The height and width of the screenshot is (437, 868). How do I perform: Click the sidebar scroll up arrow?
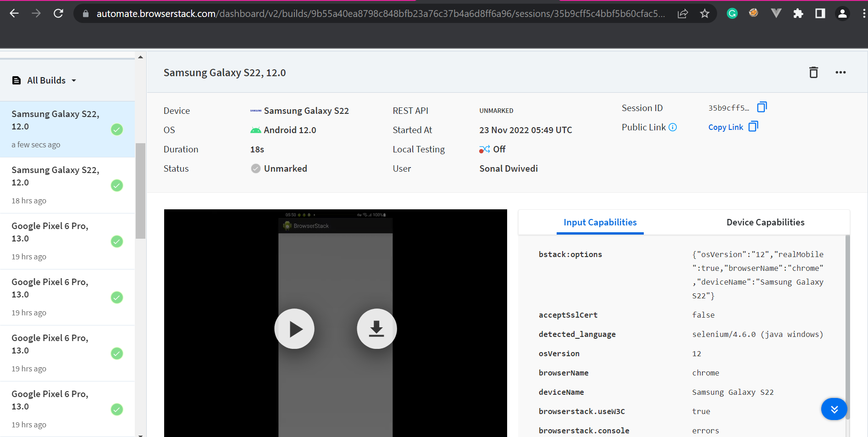click(x=140, y=57)
